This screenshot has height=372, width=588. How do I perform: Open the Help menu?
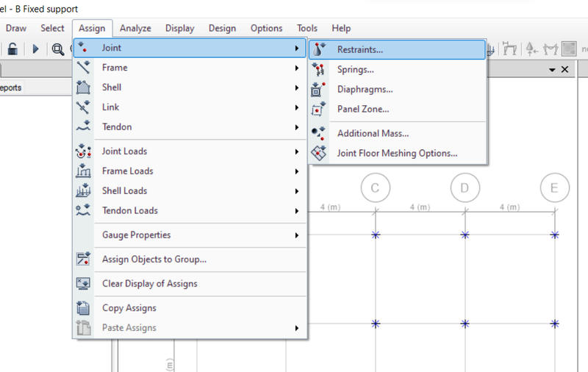(341, 28)
